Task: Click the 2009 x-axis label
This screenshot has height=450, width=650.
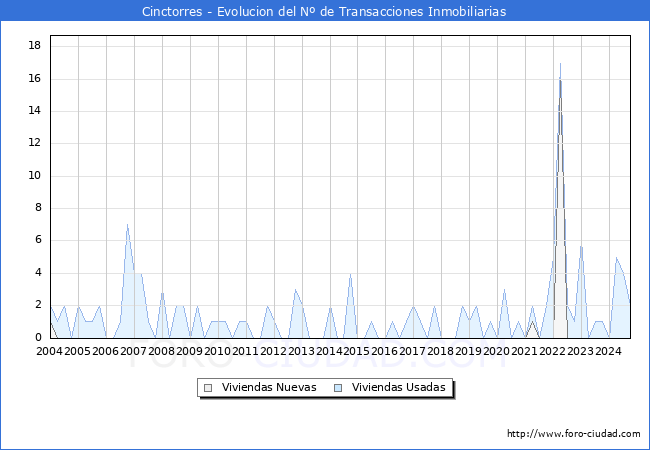Action: (189, 351)
